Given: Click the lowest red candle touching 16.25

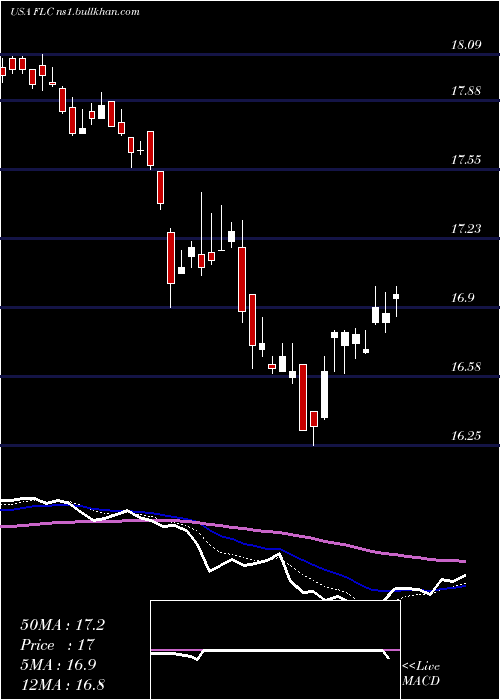Looking at the screenshot, I should [314, 429].
